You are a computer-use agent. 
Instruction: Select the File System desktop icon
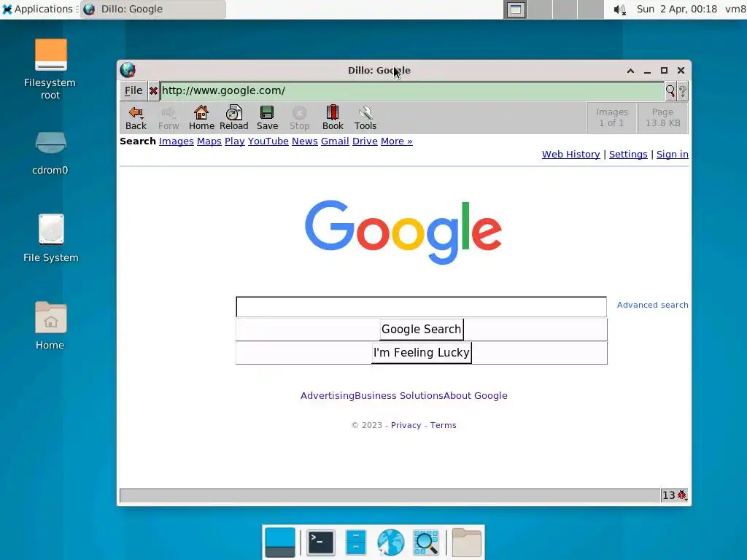[50, 238]
